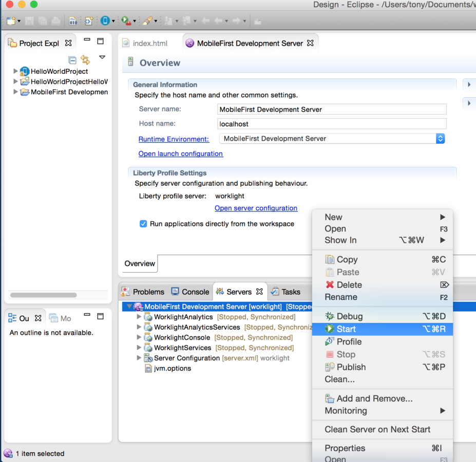476x462 pixels.
Task: Switch to the Problems tab
Action: (143, 292)
